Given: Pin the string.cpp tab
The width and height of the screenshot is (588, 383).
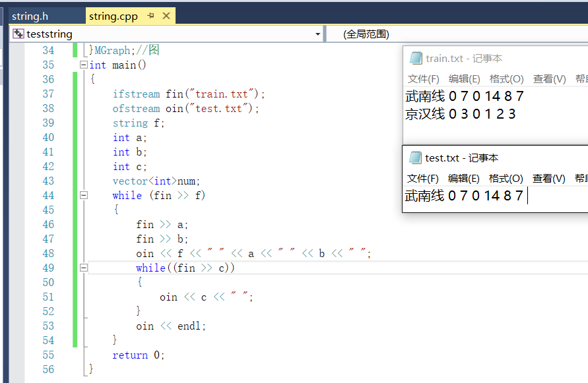Looking at the screenshot, I should tap(150, 16).
